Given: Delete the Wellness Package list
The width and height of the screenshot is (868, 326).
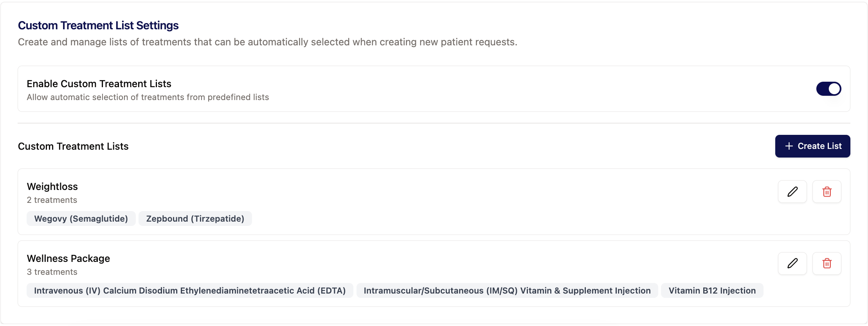Looking at the screenshot, I should pyautogui.click(x=827, y=263).
